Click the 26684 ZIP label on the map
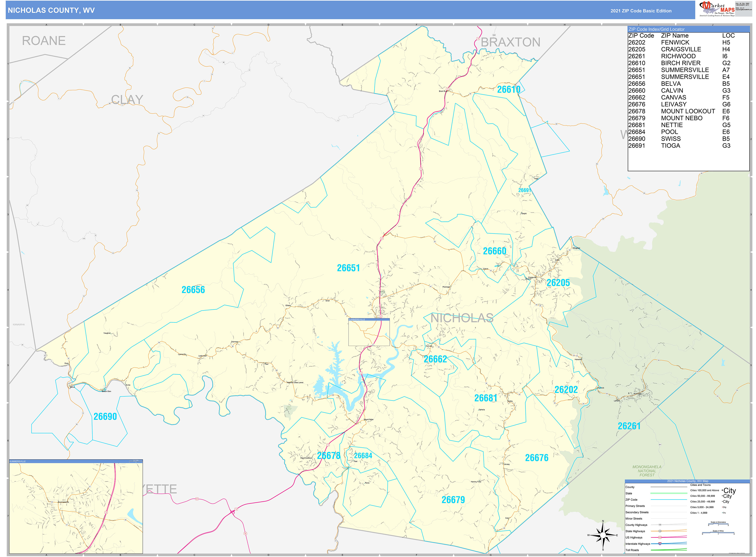The height and width of the screenshot is (557, 756). [x=363, y=455]
